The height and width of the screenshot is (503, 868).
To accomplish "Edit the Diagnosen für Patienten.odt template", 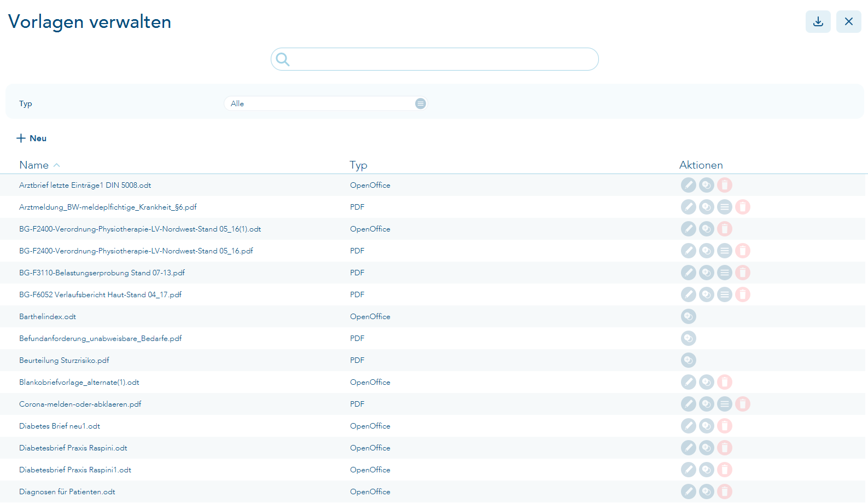I will (x=688, y=492).
